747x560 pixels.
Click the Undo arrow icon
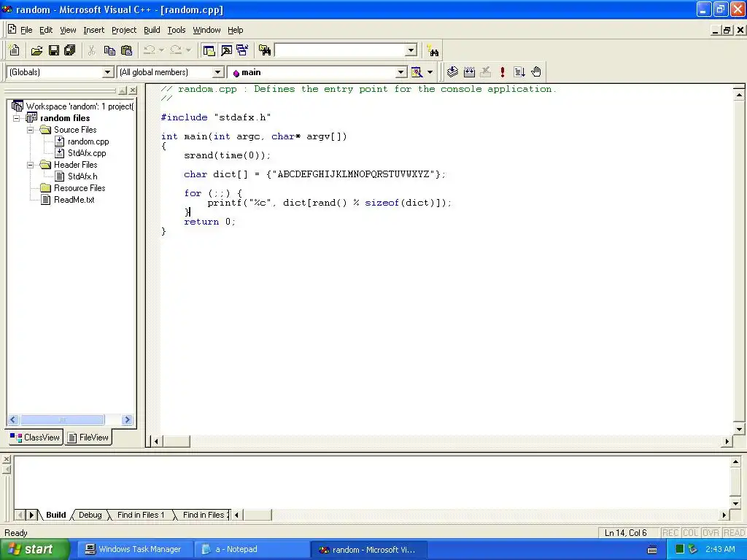149,50
